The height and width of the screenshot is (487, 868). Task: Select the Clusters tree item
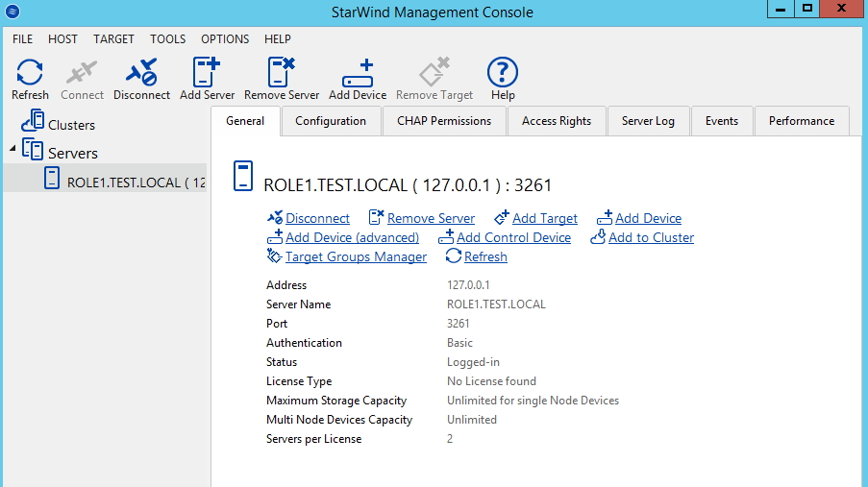pyautogui.click(x=71, y=125)
